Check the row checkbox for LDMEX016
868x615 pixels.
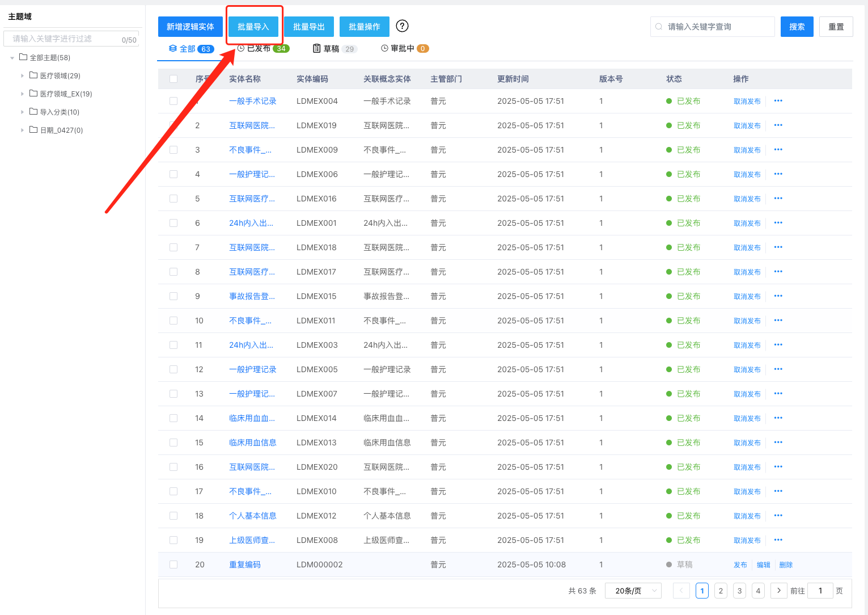[x=173, y=199]
